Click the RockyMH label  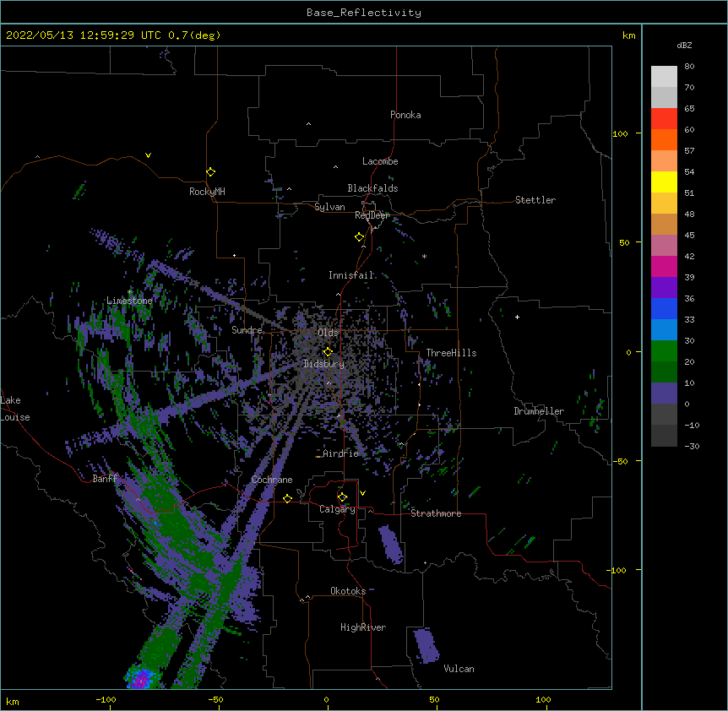[207, 192]
